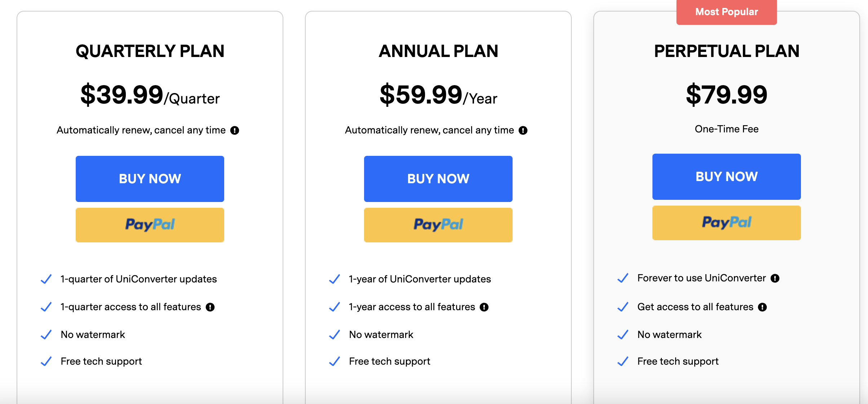Click info icon beside Quarterly auto-renew text
The height and width of the screenshot is (404, 868).
[x=235, y=130]
